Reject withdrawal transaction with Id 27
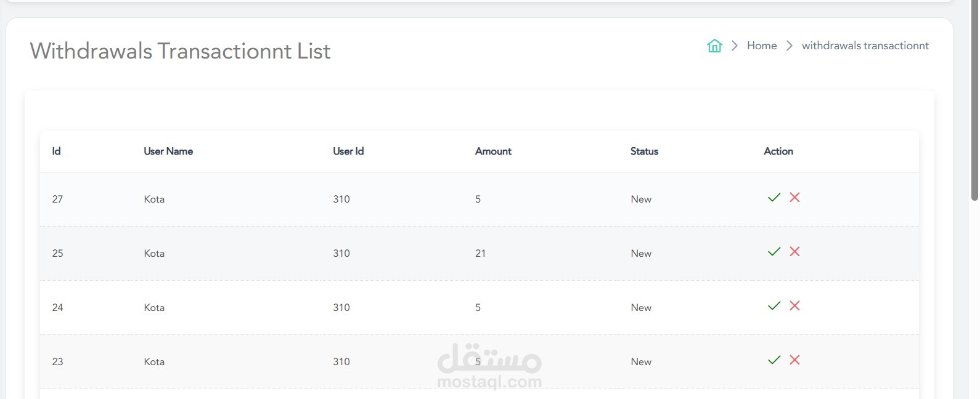Image resolution: width=980 pixels, height=399 pixels. pos(794,198)
